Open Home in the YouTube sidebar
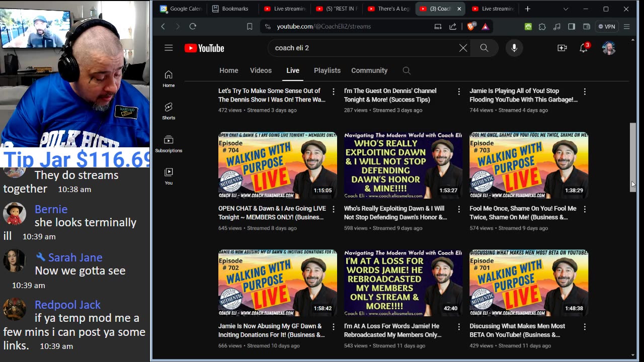 click(169, 79)
